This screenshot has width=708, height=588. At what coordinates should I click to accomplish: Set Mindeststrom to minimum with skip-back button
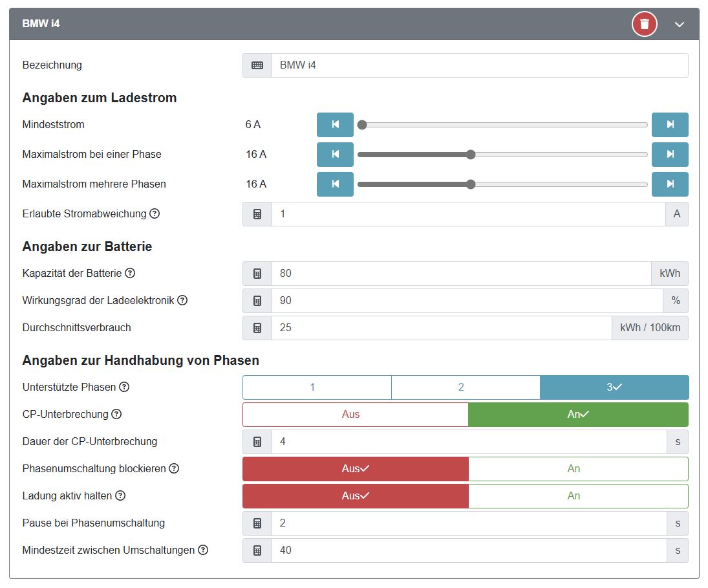pos(335,125)
